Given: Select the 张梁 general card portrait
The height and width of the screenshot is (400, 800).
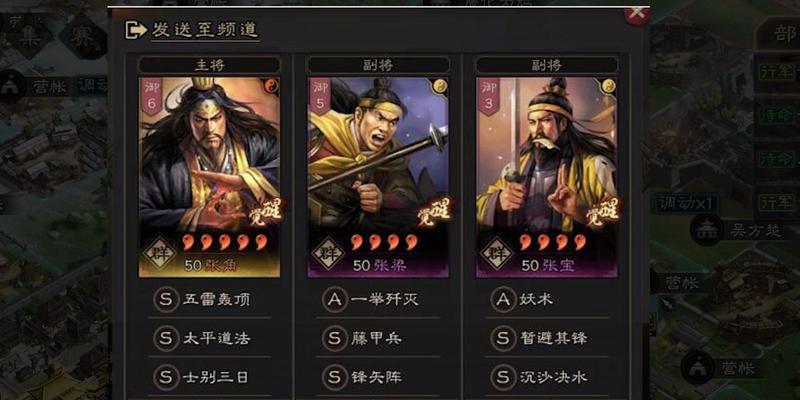Looking at the screenshot, I should [x=378, y=177].
